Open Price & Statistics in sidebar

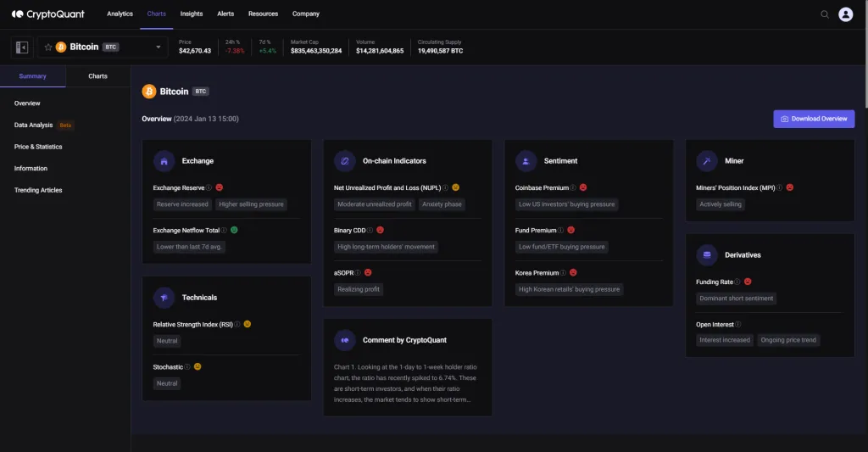pos(38,147)
